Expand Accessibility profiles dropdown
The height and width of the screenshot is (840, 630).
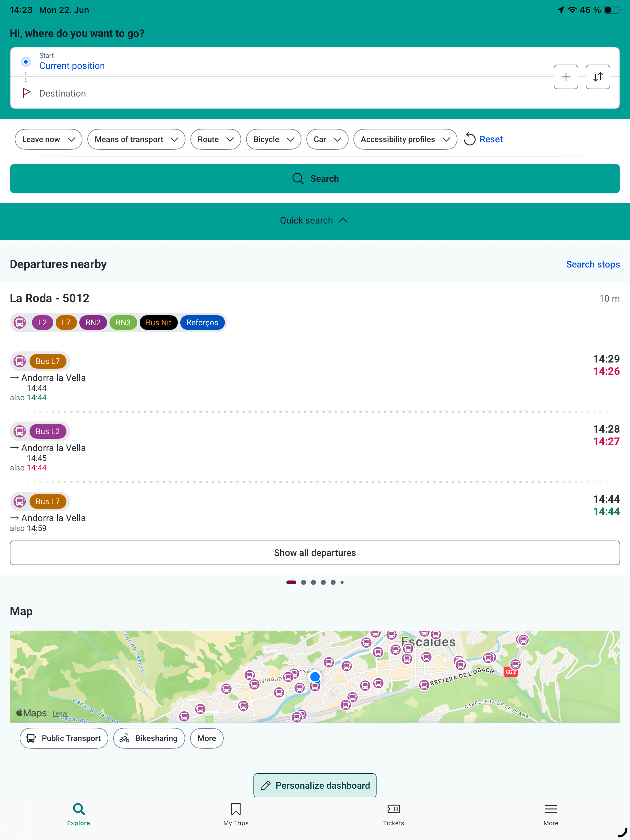click(x=405, y=139)
